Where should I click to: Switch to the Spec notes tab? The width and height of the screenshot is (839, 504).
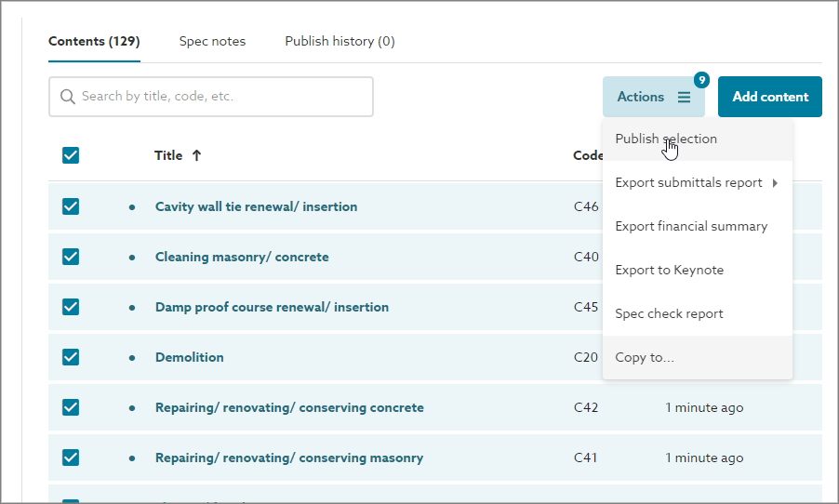212,41
